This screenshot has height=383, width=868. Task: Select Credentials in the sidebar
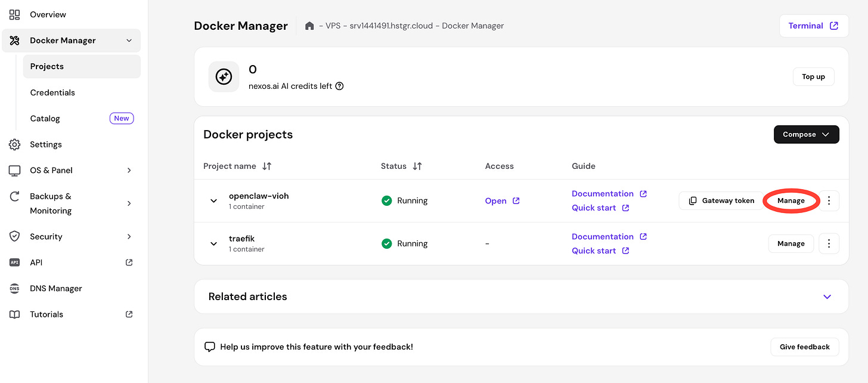52,92
